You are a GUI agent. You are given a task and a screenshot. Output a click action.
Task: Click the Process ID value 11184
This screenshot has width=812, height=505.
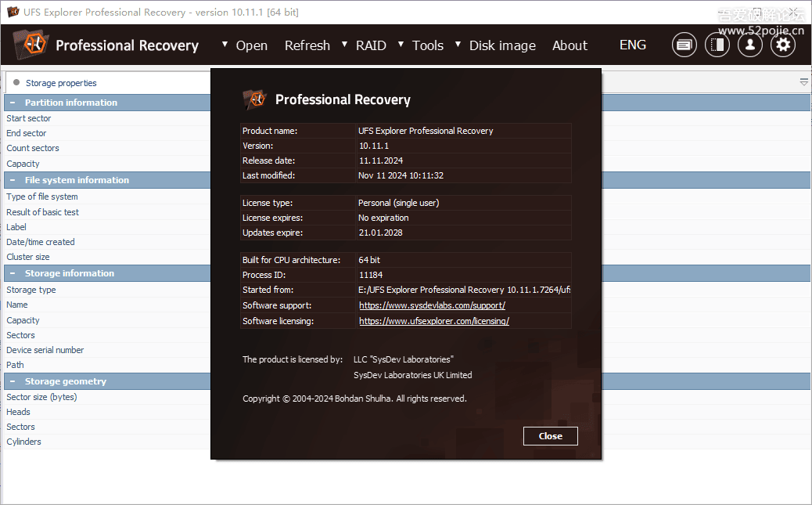click(371, 275)
